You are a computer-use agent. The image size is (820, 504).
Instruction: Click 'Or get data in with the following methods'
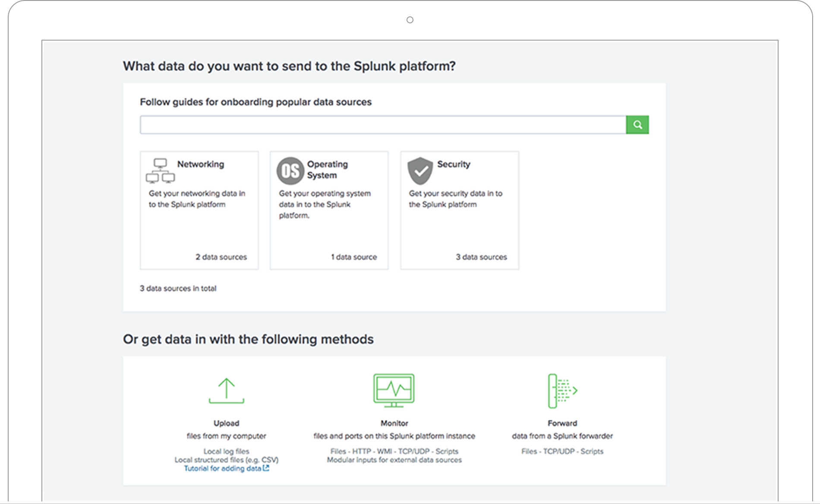tap(248, 340)
